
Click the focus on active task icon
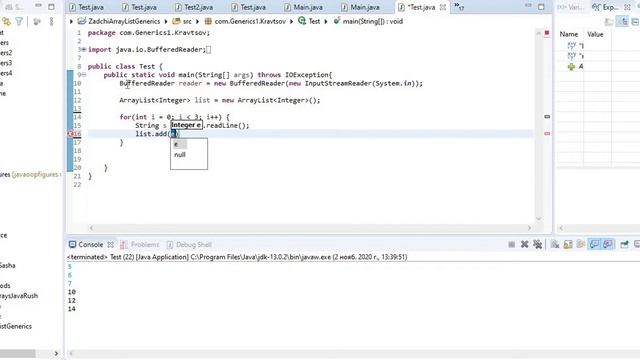37,22
